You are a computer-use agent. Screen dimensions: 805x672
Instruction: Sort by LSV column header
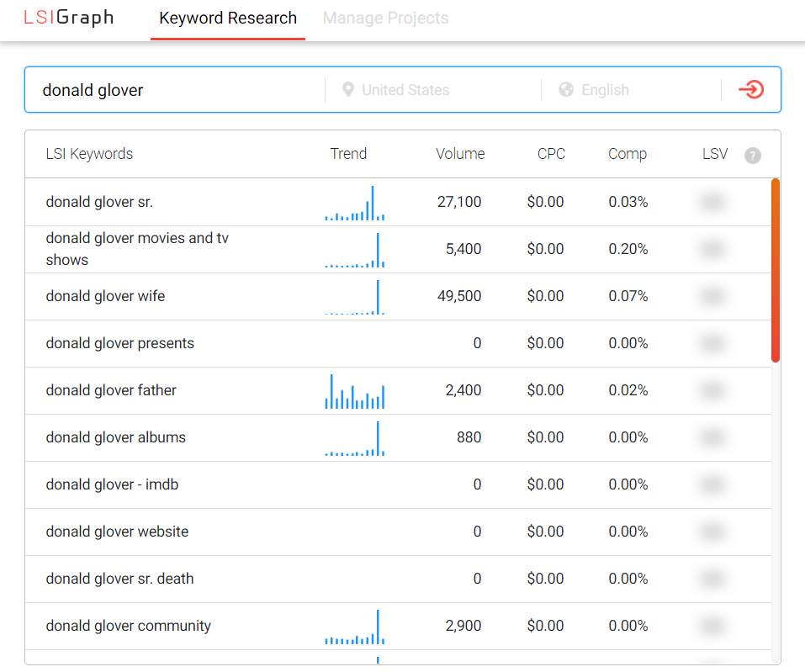pyautogui.click(x=715, y=154)
